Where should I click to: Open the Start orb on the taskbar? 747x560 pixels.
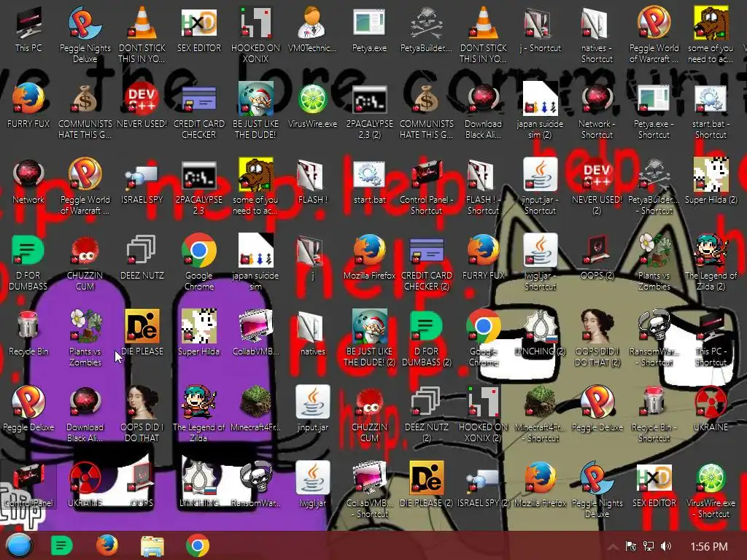click(19, 545)
